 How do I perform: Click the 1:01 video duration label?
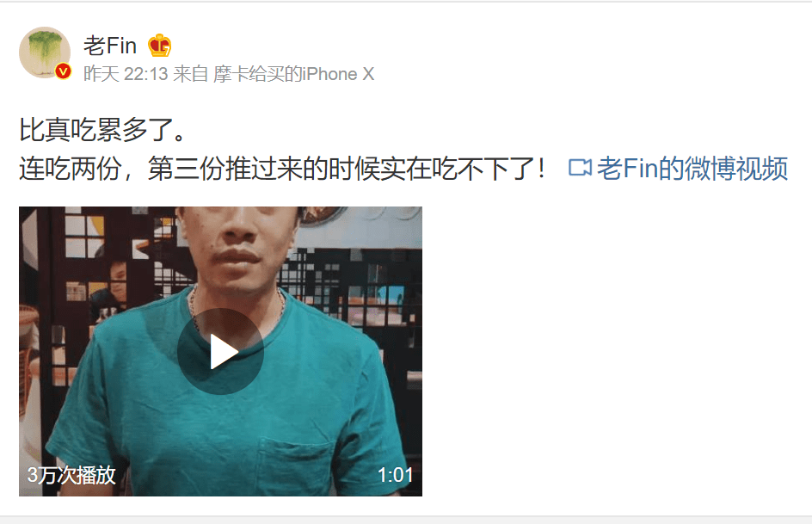(x=395, y=475)
